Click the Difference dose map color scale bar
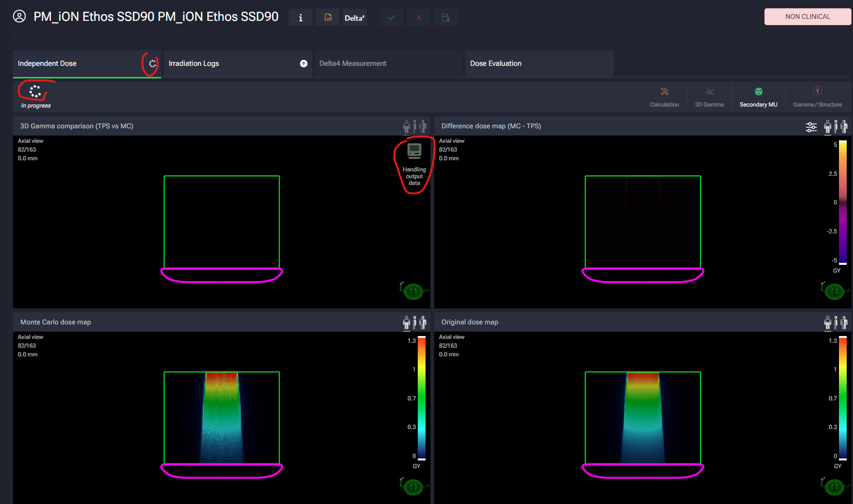853x504 pixels. [843, 202]
